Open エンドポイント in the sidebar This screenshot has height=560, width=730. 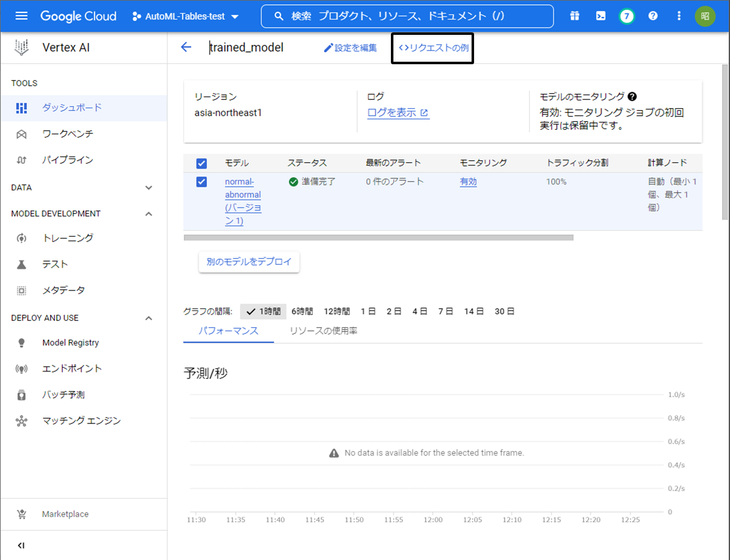(84, 368)
